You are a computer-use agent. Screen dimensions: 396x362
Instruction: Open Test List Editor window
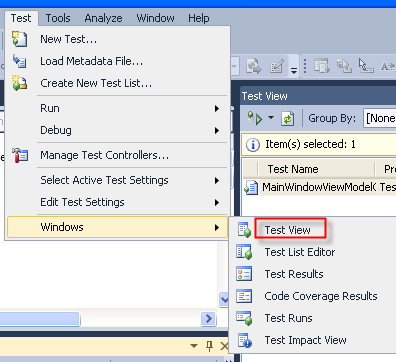pos(300,252)
